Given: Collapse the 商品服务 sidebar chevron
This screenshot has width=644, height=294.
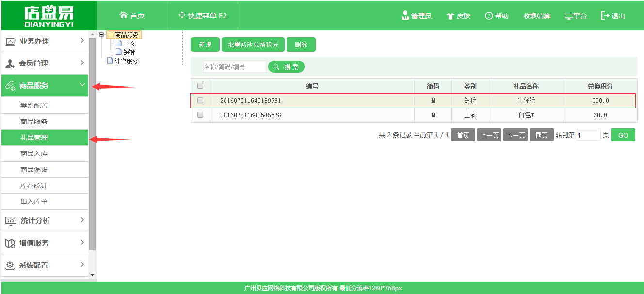Looking at the screenshot, I should [82, 85].
